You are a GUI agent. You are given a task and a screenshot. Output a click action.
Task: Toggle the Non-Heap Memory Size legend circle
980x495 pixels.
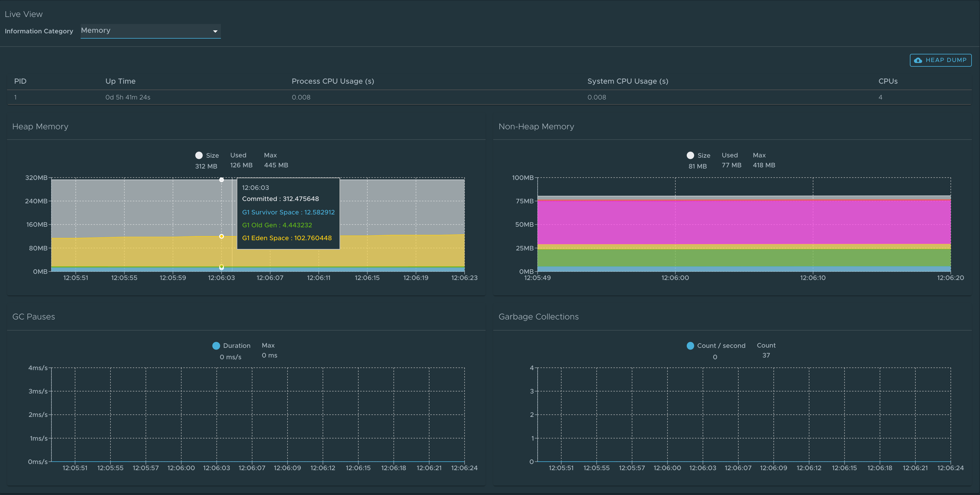click(x=690, y=155)
